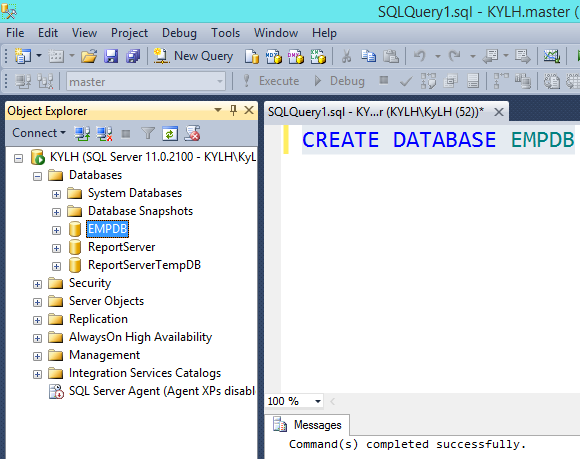Click the Redo arrow icon

click(x=455, y=56)
